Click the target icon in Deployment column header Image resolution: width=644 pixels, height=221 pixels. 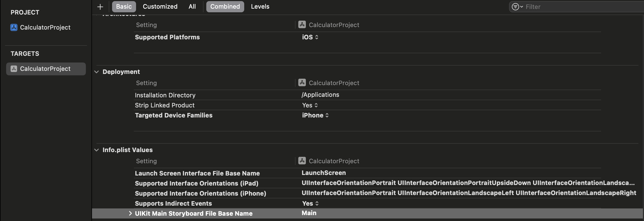point(302,83)
